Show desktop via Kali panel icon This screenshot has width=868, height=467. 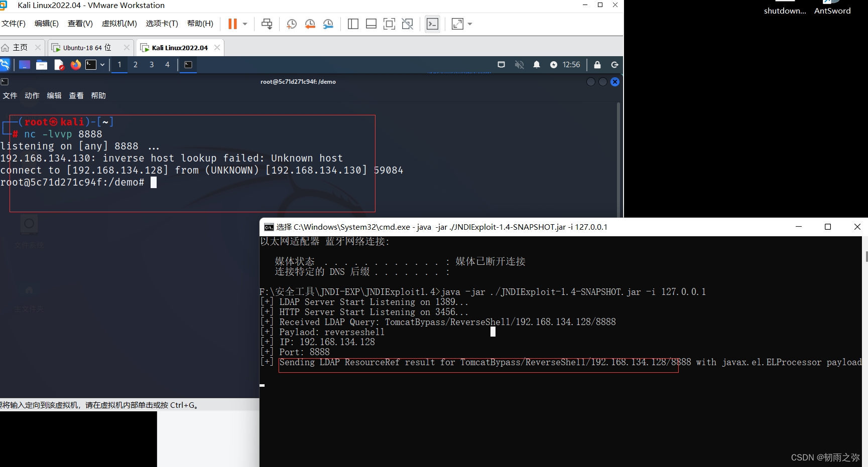pos(25,65)
